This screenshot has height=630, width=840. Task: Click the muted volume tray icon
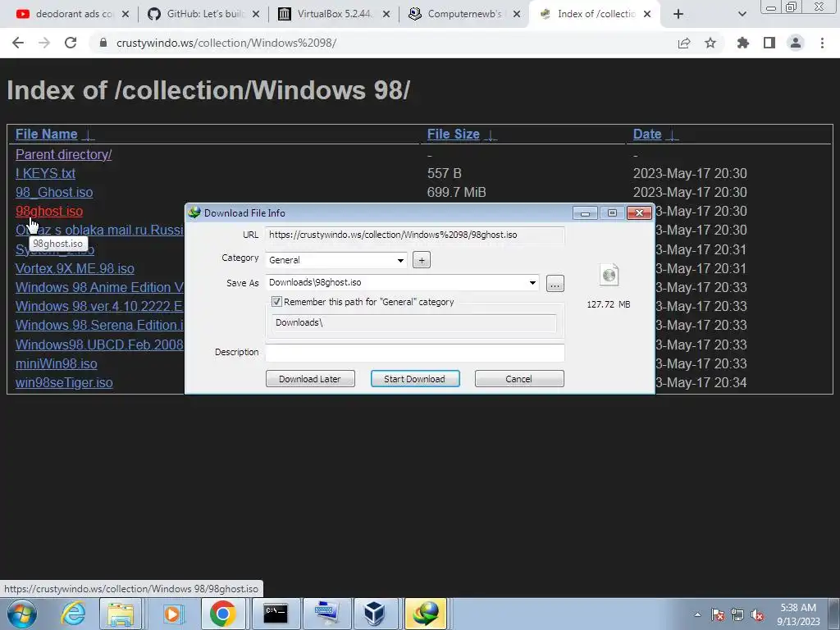[x=757, y=614]
